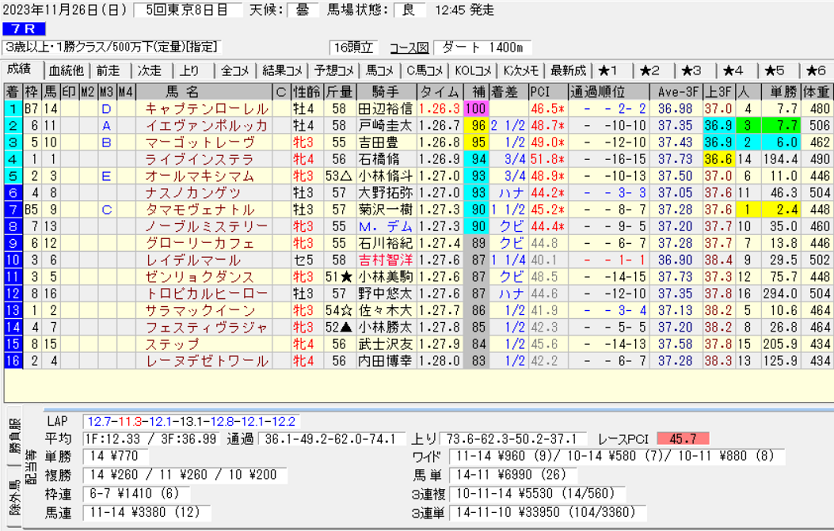
Task: Open horse タマモヴェナトル entry
Action: tap(206, 210)
